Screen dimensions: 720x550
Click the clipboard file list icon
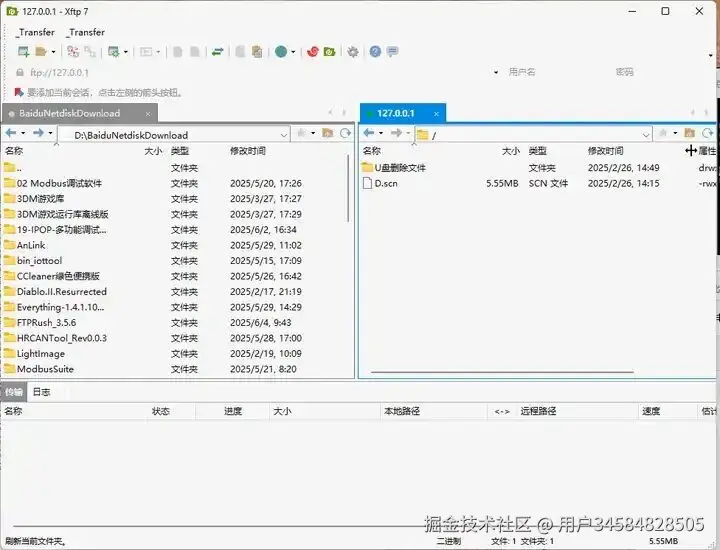point(257,52)
